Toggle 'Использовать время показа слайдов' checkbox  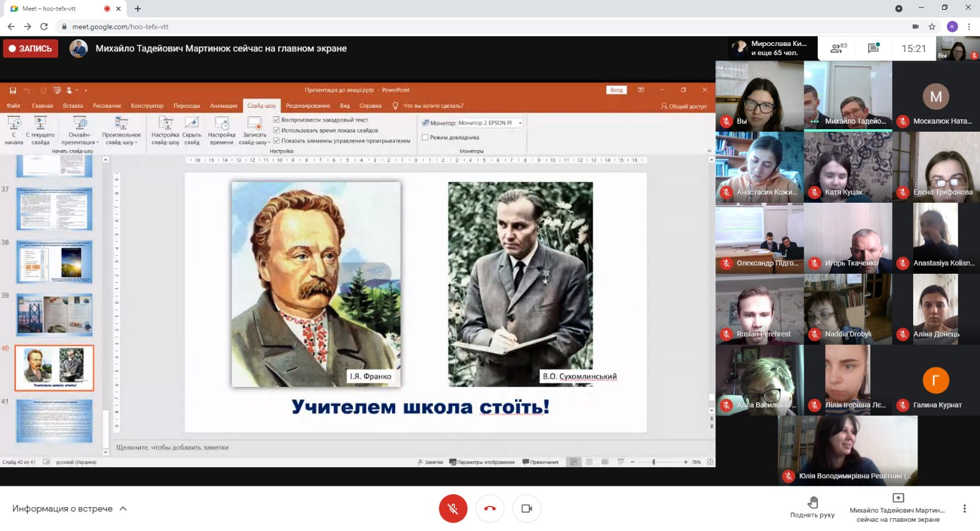point(277,130)
